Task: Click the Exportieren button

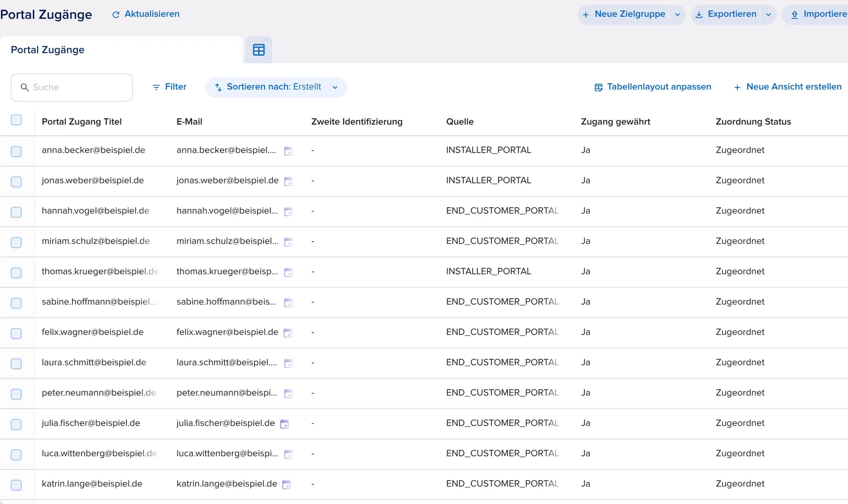Action: 726,14
